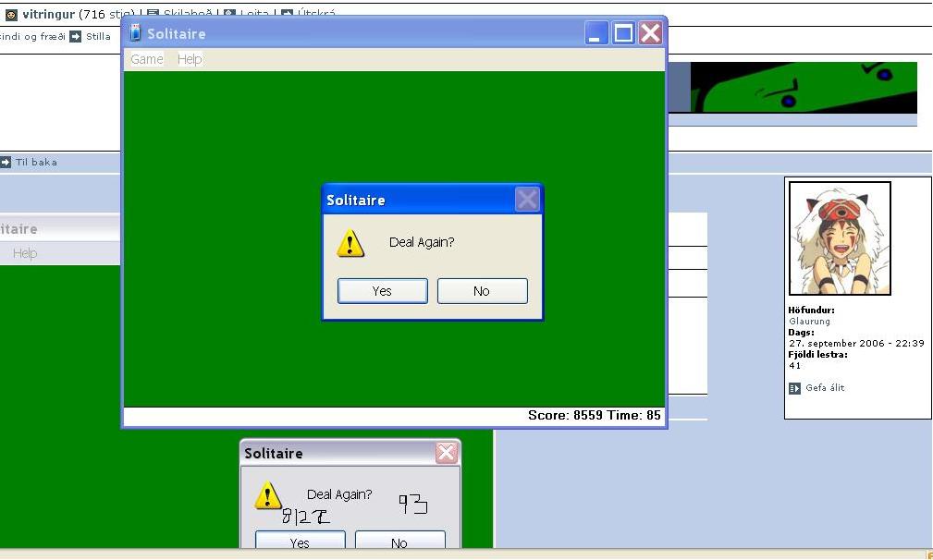Open the Help menu in the main Solitaire window
Screen dimensions: 933x560
pos(190,59)
